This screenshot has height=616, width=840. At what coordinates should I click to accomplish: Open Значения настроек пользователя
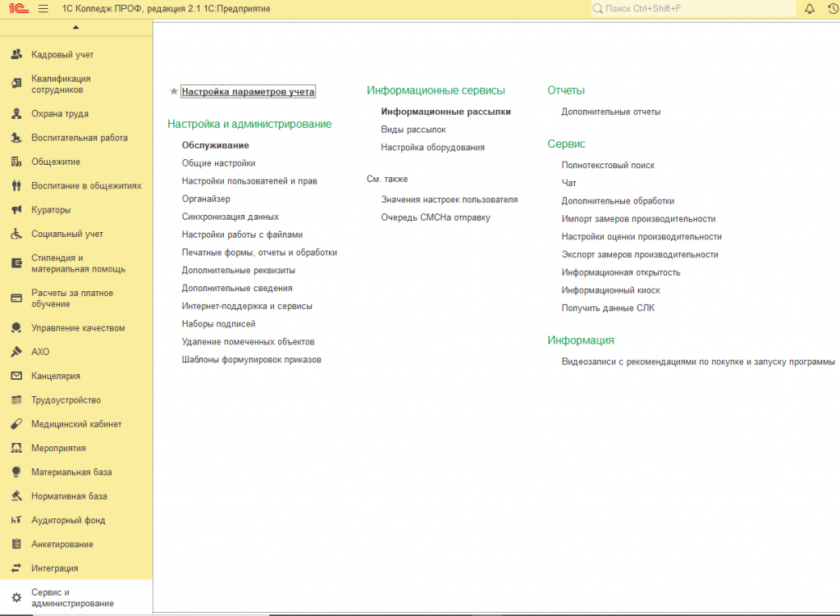point(450,200)
